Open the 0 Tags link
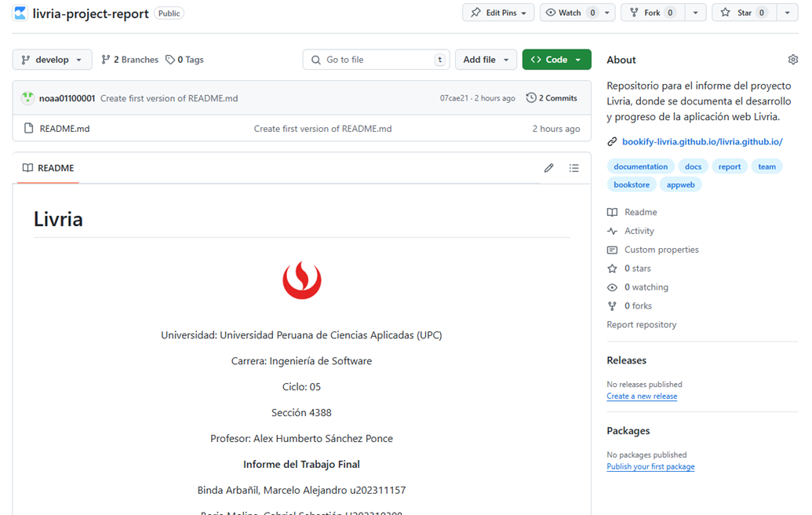The image size is (812, 515). click(x=184, y=60)
